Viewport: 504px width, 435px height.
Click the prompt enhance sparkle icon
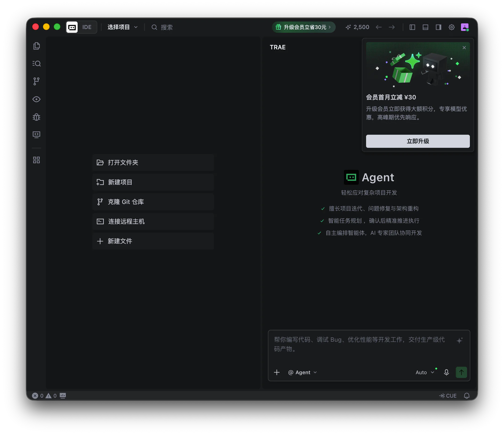pyautogui.click(x=460, y=340)
